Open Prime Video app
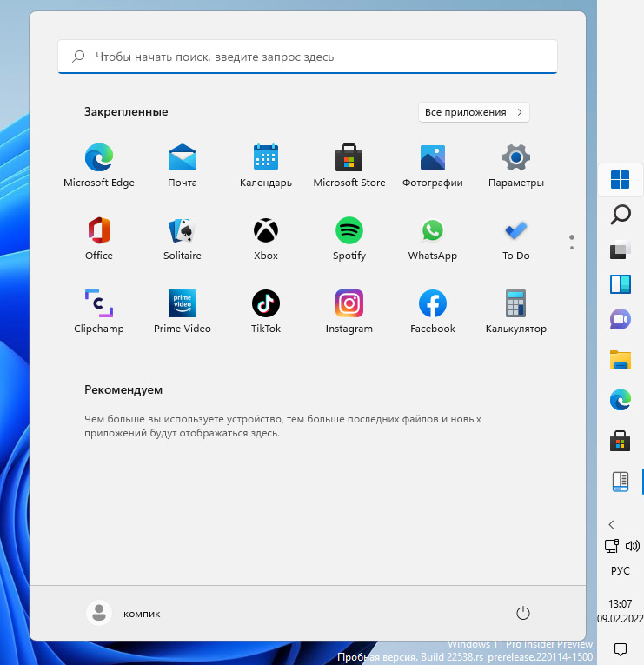Screen dimensions: 644x665 point(183,312)
